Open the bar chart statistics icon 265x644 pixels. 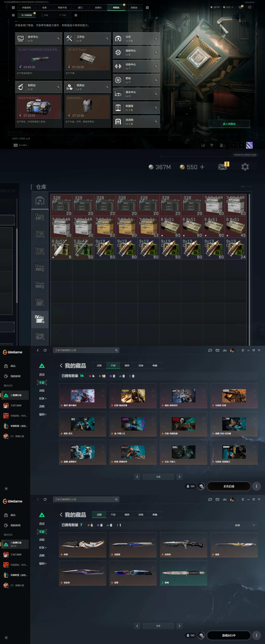click(x=203, y=145)
